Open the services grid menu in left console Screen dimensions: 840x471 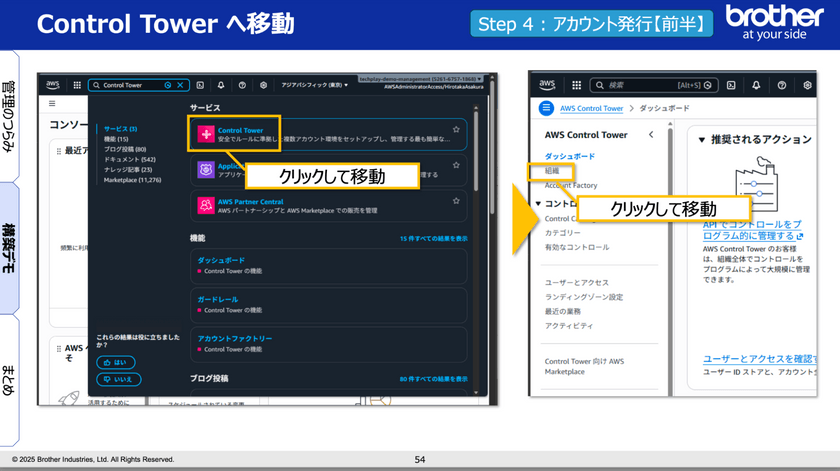click(x=76, y=85)
